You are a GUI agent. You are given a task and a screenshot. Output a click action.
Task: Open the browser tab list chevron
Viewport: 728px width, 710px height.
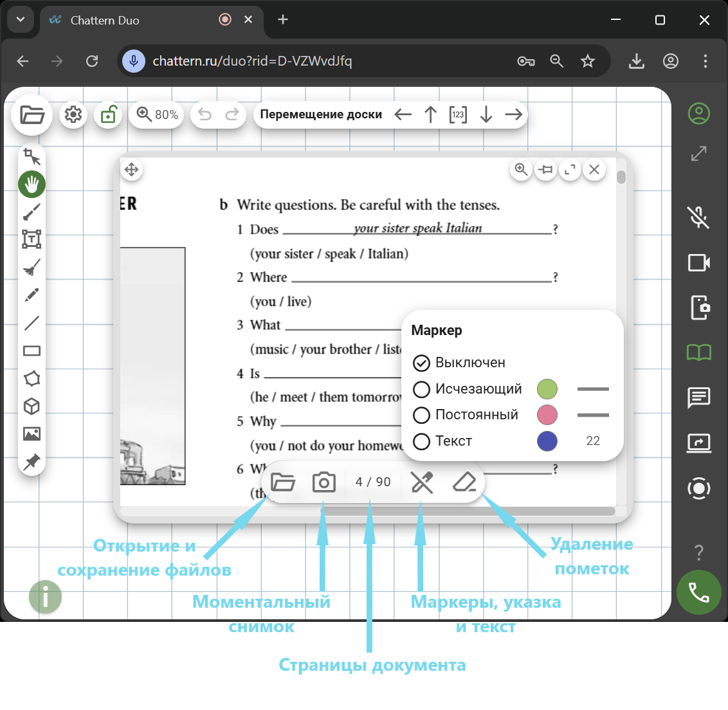21,20
